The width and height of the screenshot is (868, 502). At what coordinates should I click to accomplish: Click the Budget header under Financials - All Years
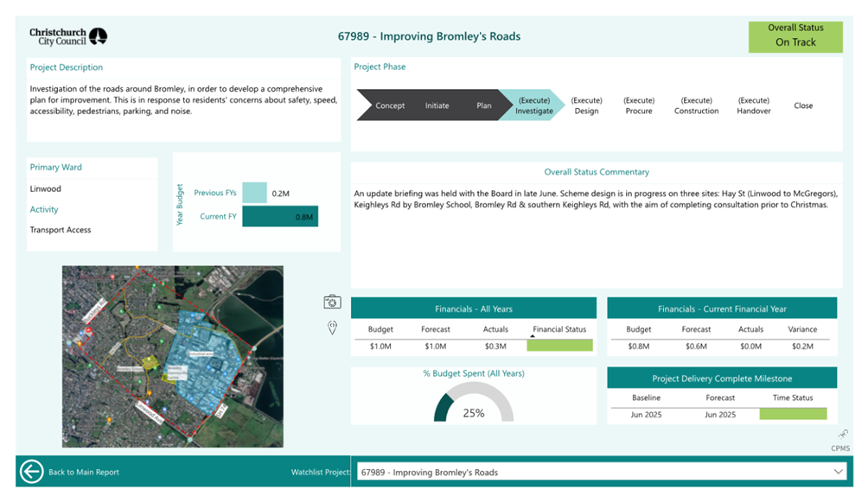(380, 329)
